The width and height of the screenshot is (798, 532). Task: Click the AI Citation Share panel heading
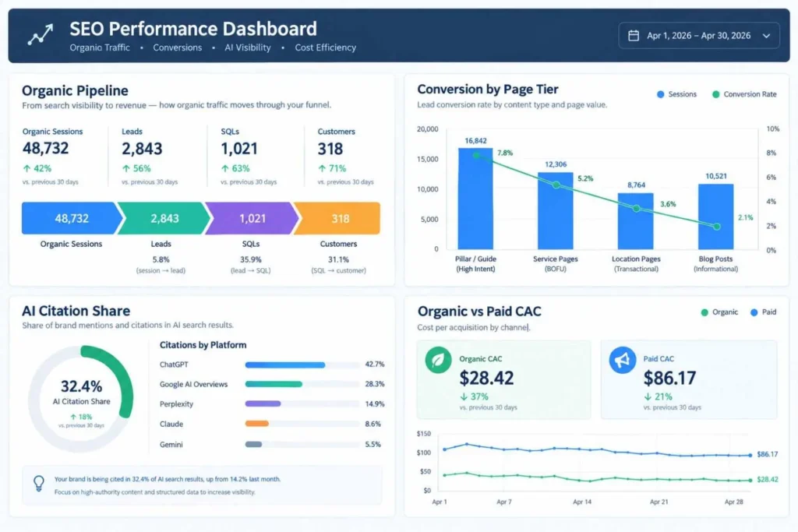coord(76,311)
